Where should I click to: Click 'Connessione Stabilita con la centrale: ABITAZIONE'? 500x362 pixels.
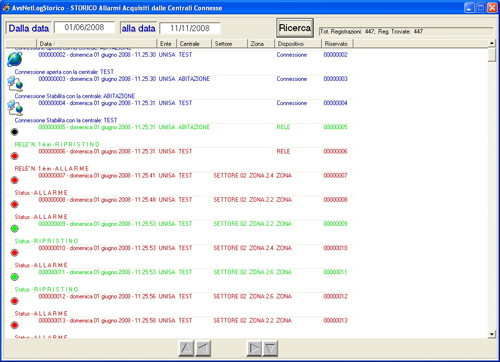(x=75, y=96)
